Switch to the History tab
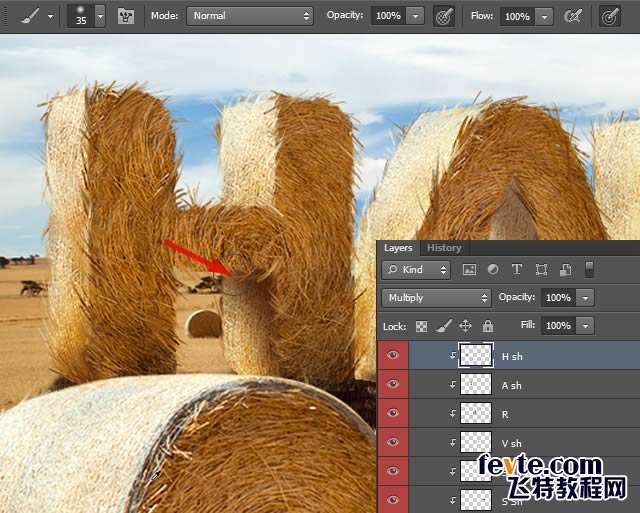640x513 pixels. coord(444,248)
